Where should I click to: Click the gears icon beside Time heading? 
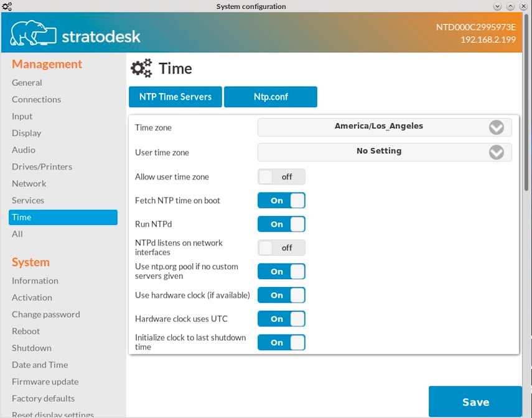click(x=142, y=68)
